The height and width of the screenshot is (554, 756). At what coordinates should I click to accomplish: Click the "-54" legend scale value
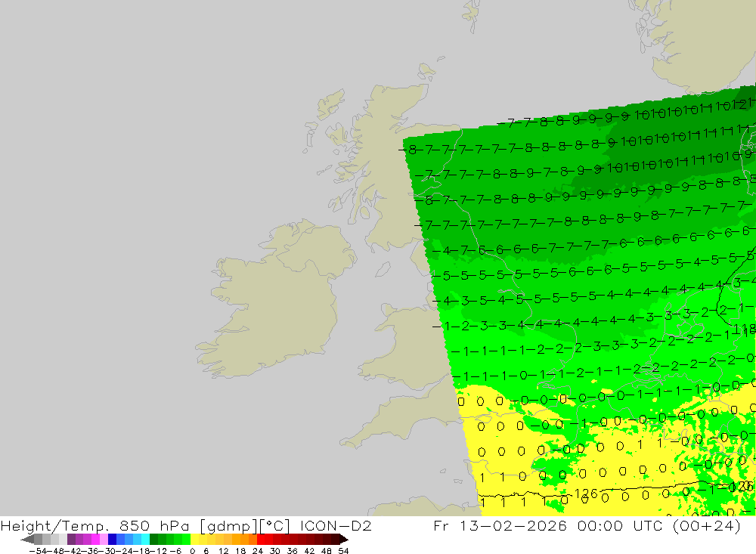point(38,551)
